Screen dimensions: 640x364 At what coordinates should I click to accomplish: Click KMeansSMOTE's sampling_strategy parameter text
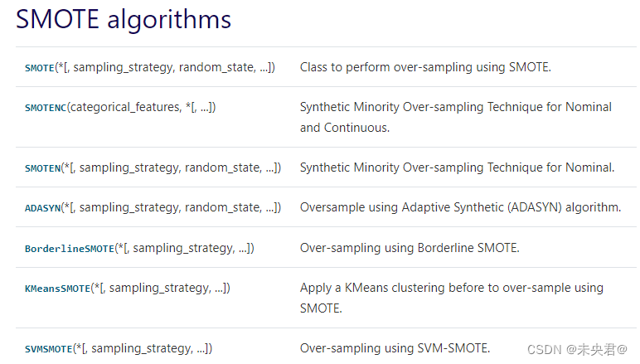[160, 288]
